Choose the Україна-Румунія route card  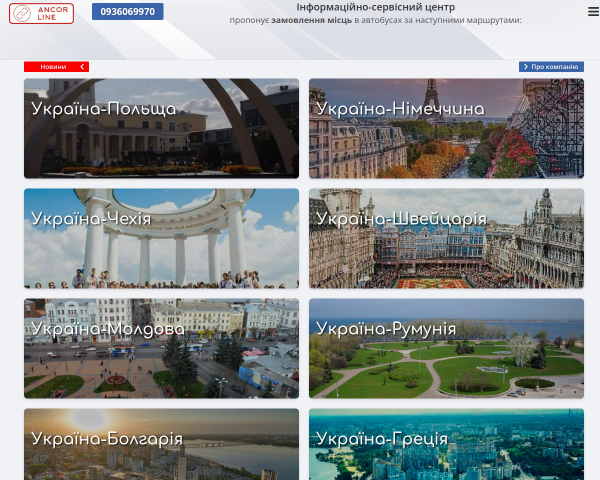pyautogui.click(x=447, y=348)
